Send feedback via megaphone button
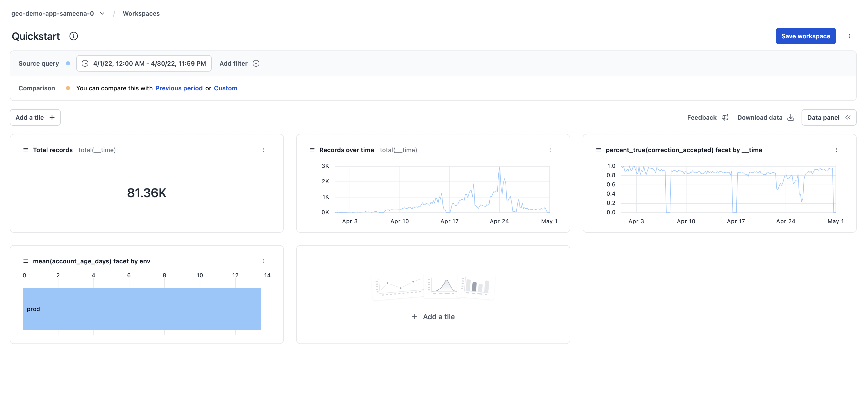This screenshot has height=397, width=868. click(725, 117)
